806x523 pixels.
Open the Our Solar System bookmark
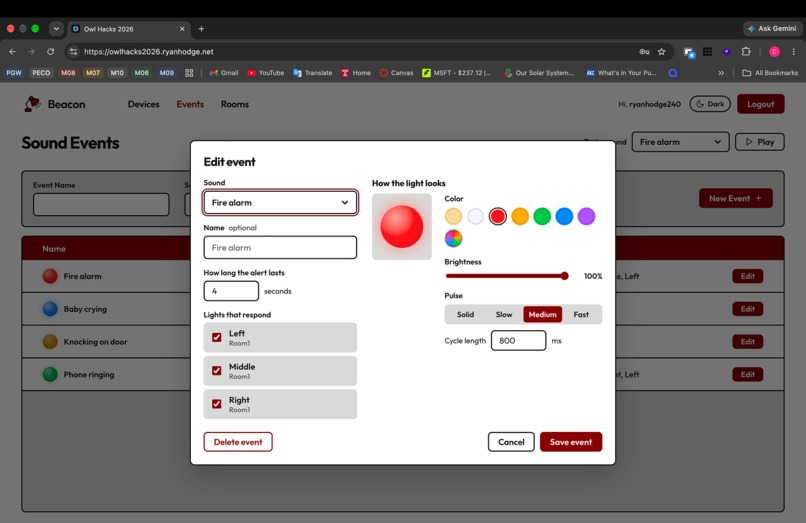(x=539, y=73)
